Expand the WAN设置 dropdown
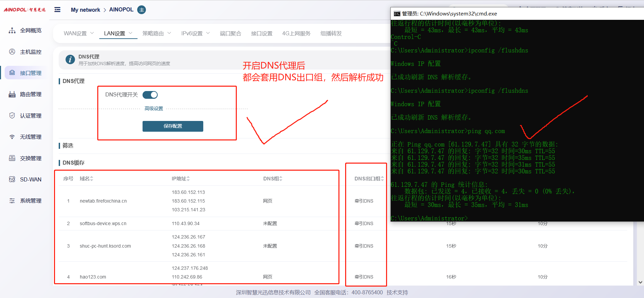The width and height of the screenshot is (644, 298). point(79,33)
